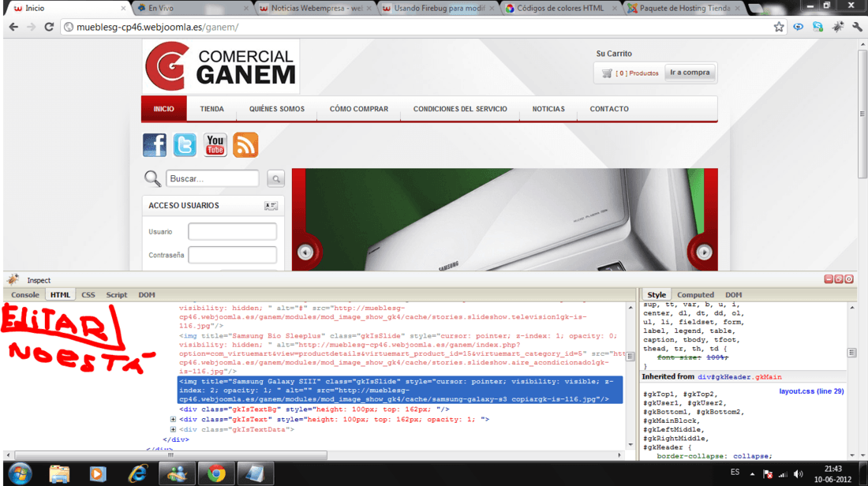The image size is (868, 486).
Task: Click the Acceso Usuarios panel icon
Action: tap(271, 206)
